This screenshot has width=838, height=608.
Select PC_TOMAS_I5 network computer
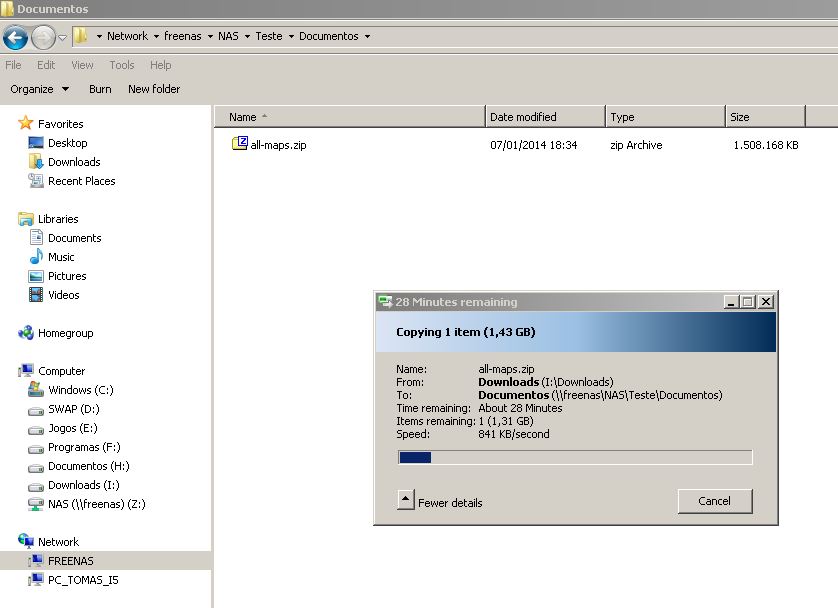click(x=82, y=580)
